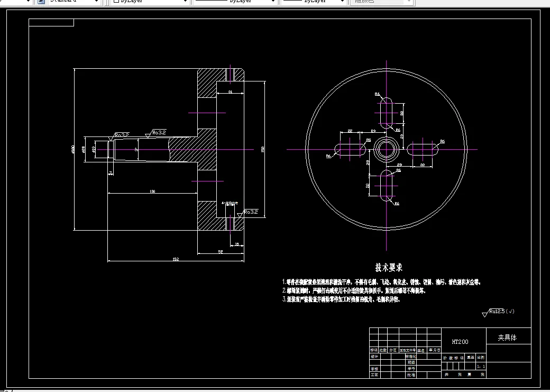This screenshot has height=392, width=550.
Task: Click the 比例 cell in title block
Action: [x=481, y=358]
